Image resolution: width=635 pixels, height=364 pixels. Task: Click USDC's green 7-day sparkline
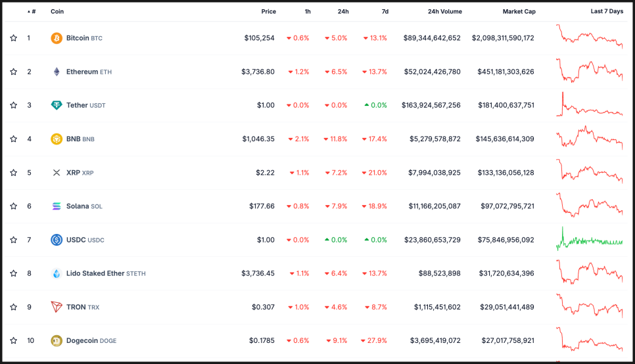click(590, 240)
